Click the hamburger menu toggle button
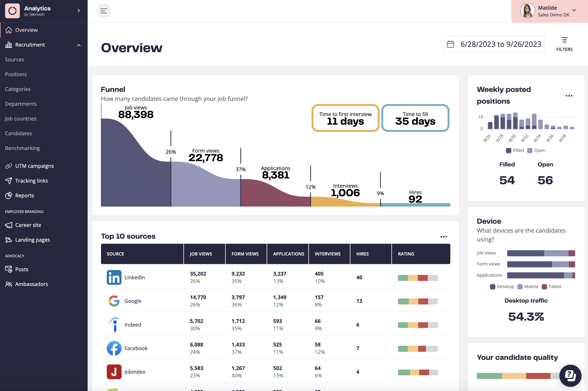The image size is (588, 391). click(104, 11)
